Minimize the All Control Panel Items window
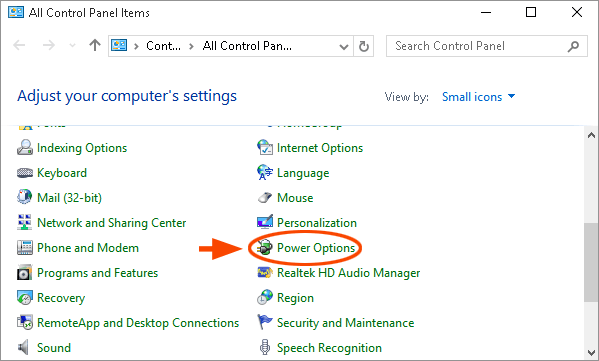This screenshot has width=599, height=361. pyautogui.click(x=486, y=13)
